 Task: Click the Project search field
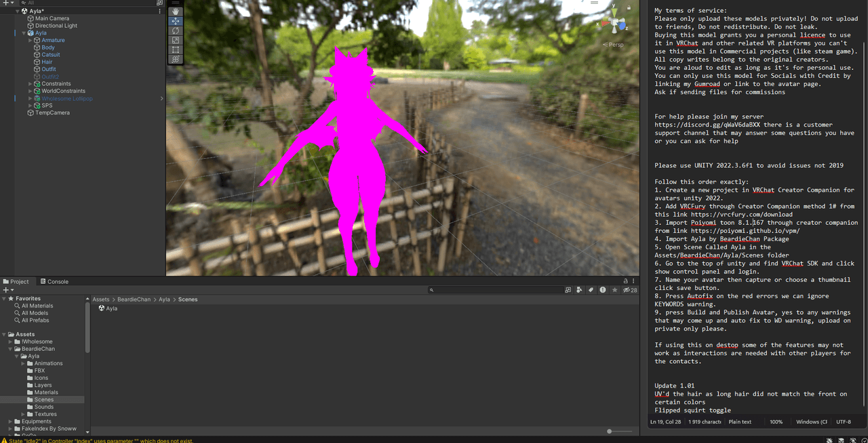(x=495, y=290)
